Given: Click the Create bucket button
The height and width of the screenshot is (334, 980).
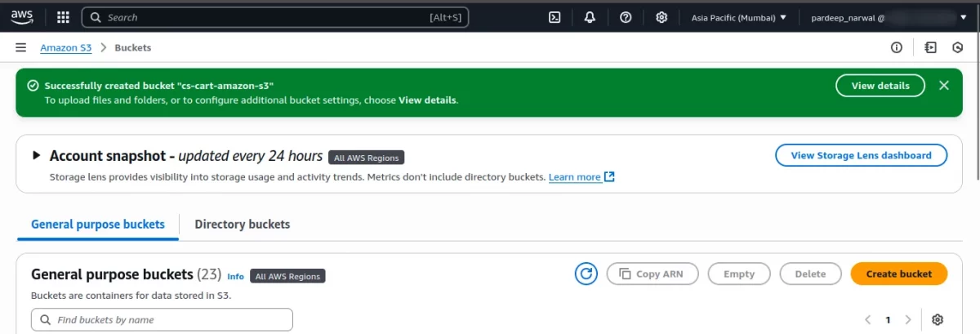Looking at the screenshot, I should pyautogui.click(x=898, y=274).
